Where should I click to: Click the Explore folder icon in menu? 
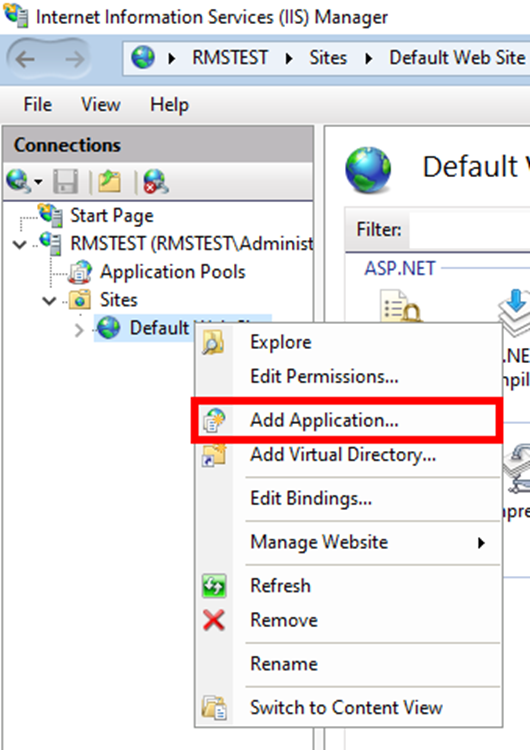tap(213, 342)
